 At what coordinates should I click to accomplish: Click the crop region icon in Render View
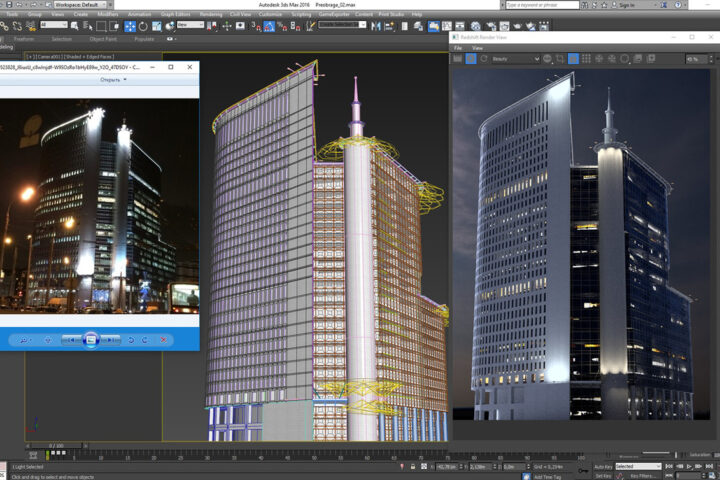pyautogui.click(x=560, y=59)
